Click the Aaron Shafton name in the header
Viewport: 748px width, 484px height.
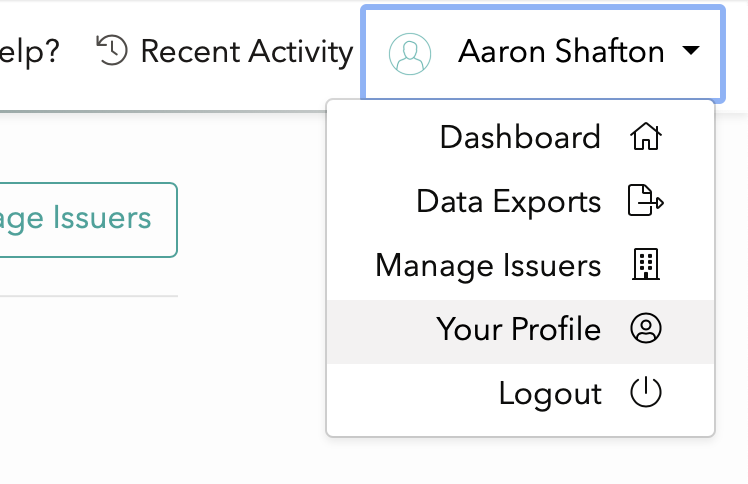(x=561, y=51)
